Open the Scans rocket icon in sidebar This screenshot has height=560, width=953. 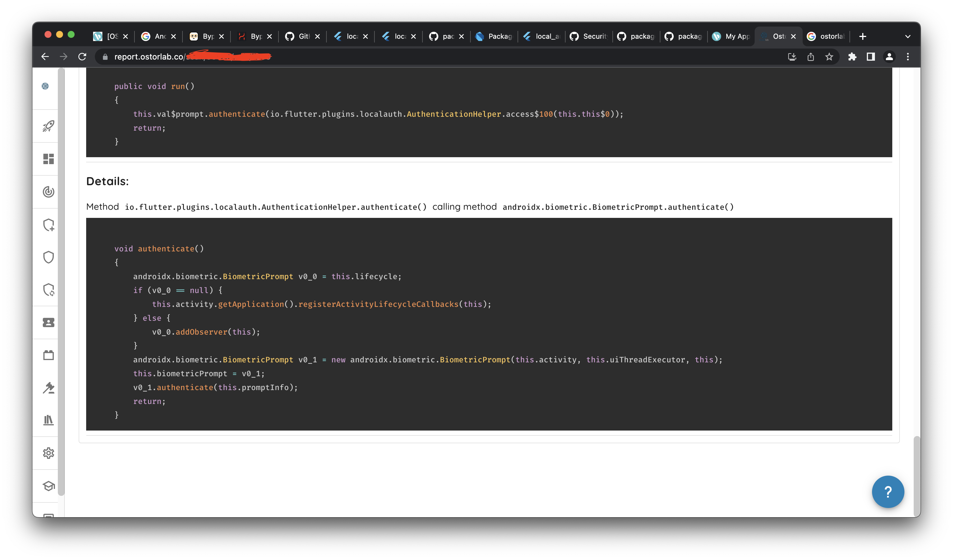tap(48, 126)
